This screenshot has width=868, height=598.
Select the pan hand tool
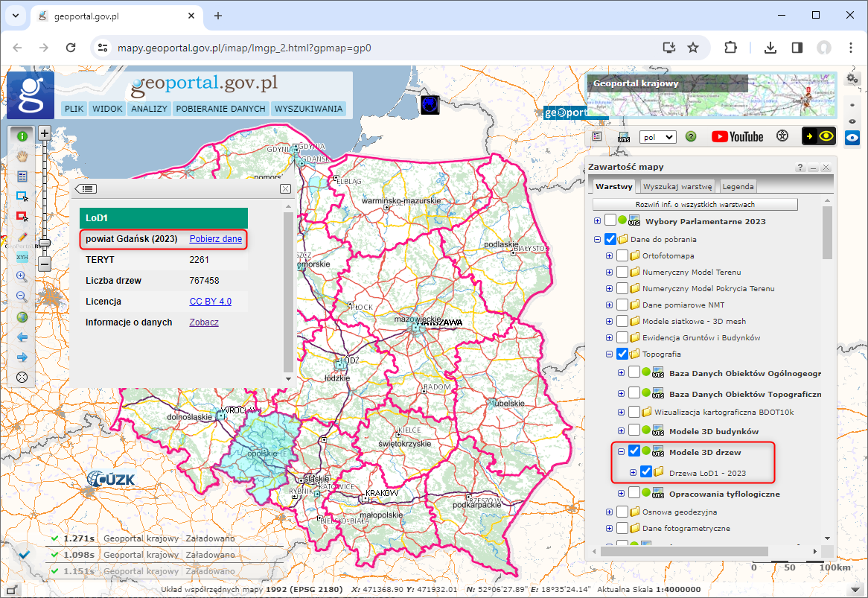click(22, 156)
